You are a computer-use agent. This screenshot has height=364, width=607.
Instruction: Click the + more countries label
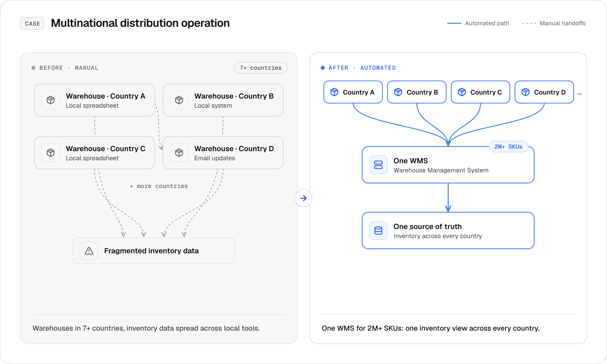click(x=159, y=186)
